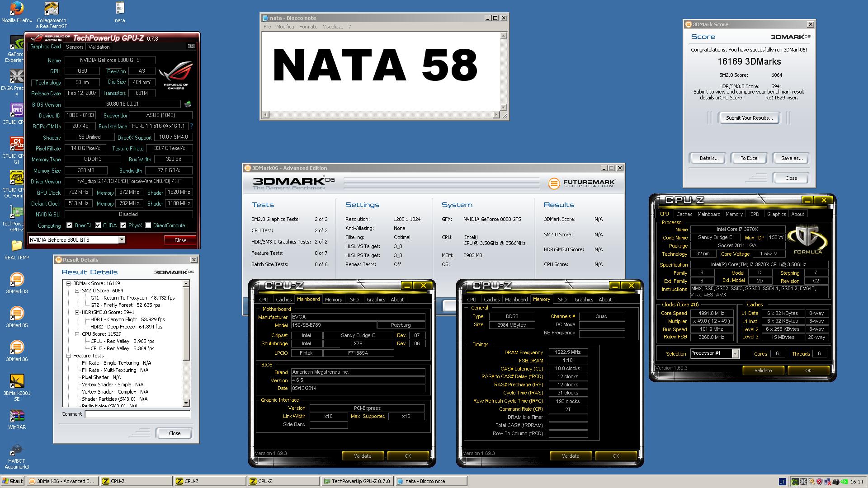Select HDR2 - Deep Freeze tree row
The image size is (868, 488).
tap(126, 327)
